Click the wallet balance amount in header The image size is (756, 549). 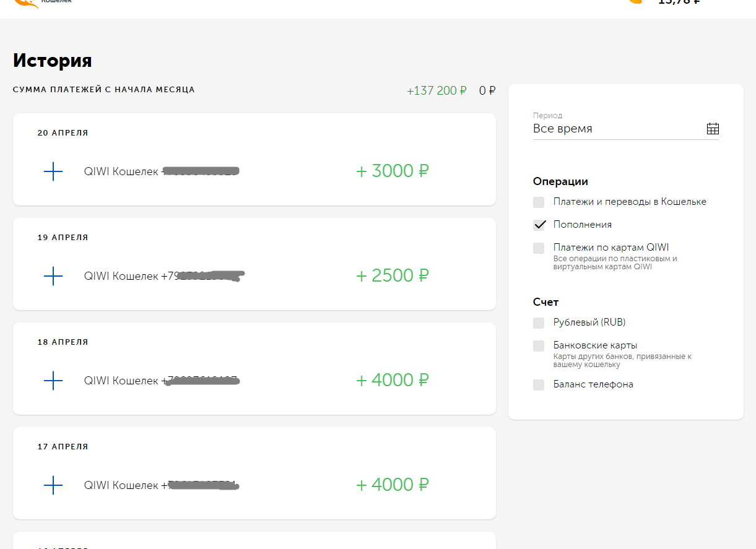pyautogui.click(x=679, y=2)
